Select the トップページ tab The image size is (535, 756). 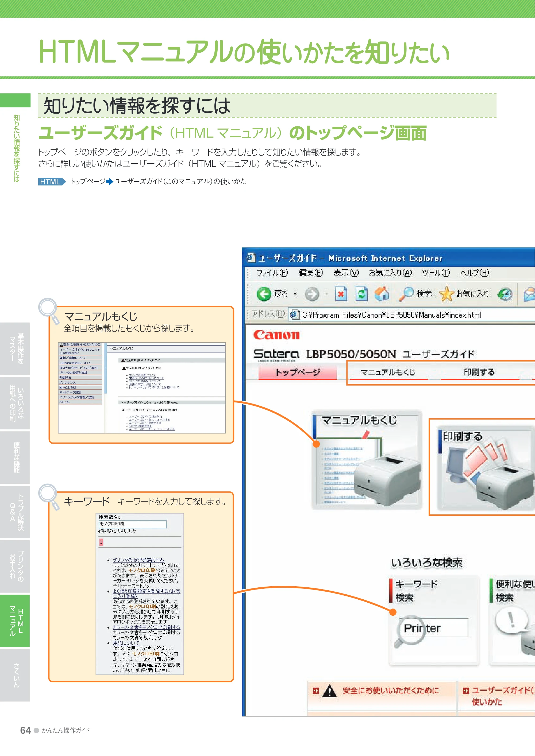[x=298, y=372]
